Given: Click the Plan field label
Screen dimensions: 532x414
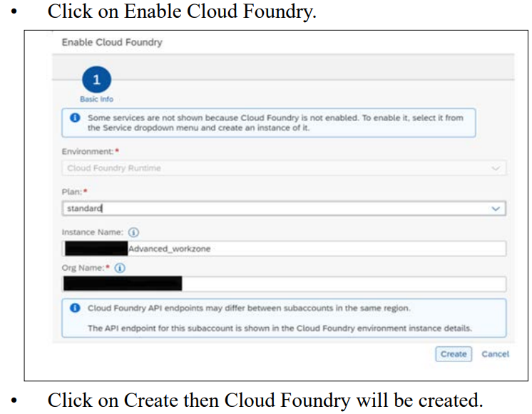Looking at the screenshot, I should 72,192.
